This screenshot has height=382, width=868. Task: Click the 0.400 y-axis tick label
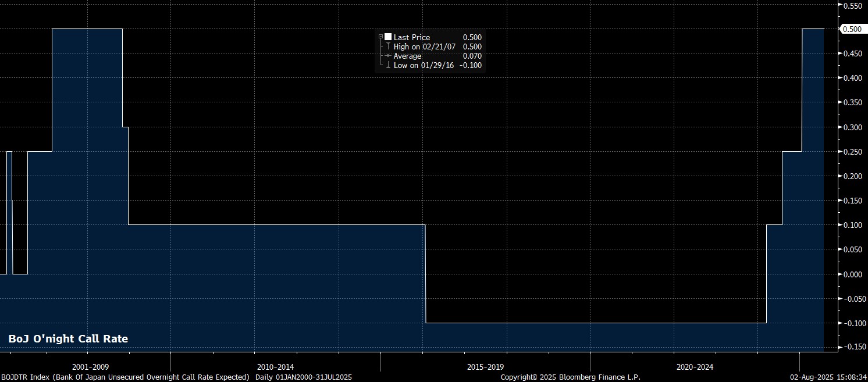click(x=854, y=78)
